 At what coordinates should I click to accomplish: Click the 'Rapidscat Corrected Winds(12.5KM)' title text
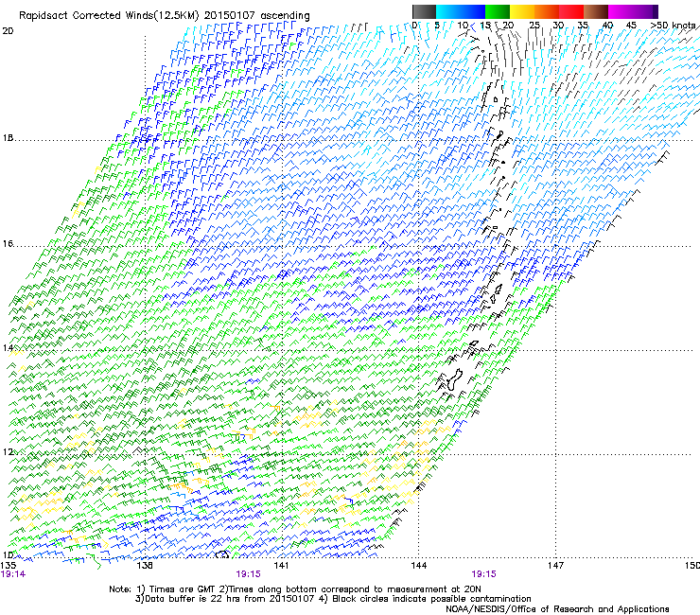tap(109, 15)
